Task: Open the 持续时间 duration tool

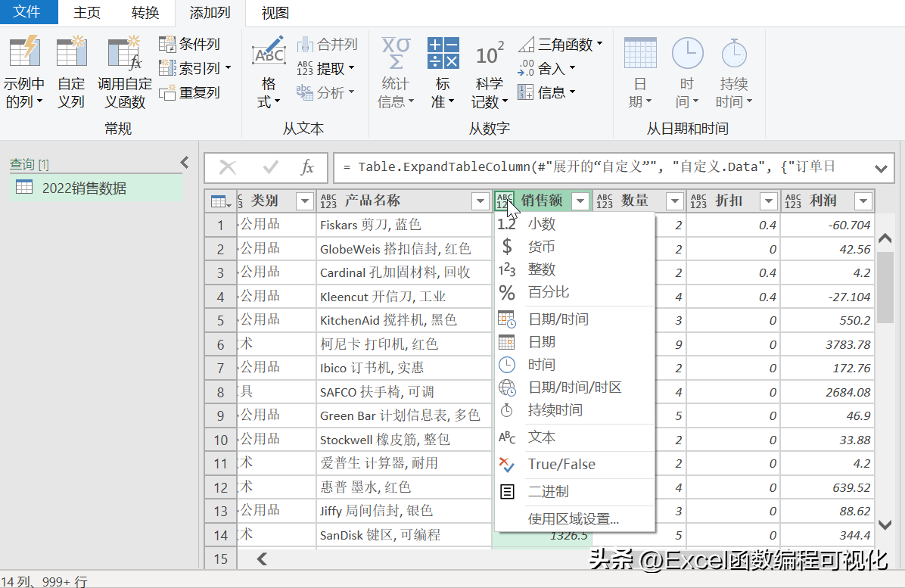Action: click(x=734, y=72)
